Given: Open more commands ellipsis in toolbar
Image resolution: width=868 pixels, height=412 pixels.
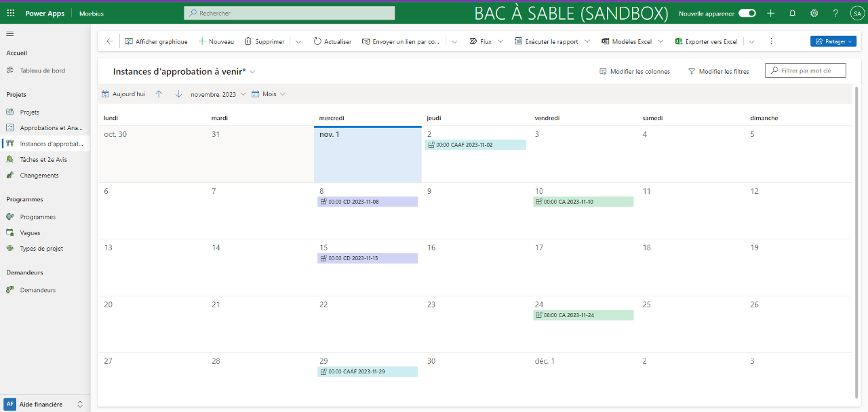Looking at the screenshot, I should 771,41.
